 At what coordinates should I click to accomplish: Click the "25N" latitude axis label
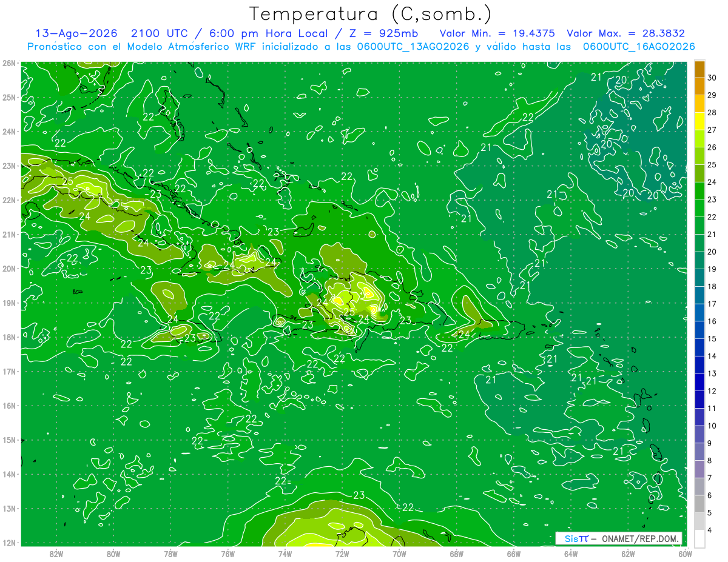[x=8, y=97]
